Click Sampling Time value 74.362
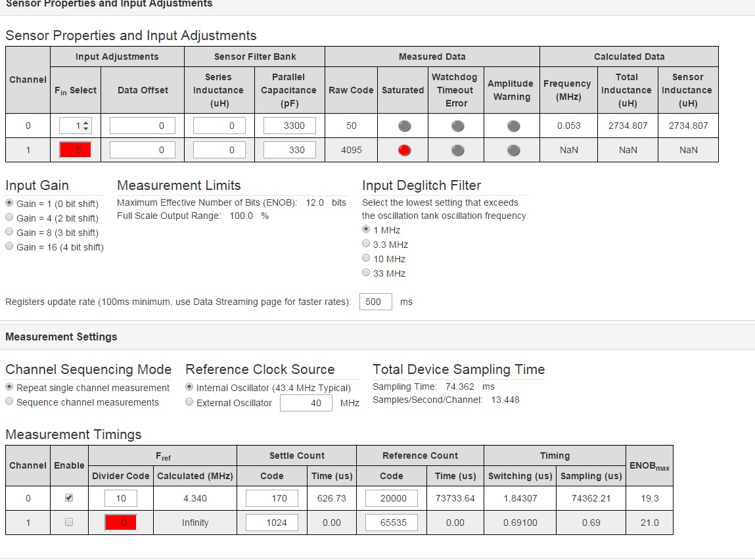The height and width of the screenshot is (560, 755). pyautogui.click(x=460, y=386)
